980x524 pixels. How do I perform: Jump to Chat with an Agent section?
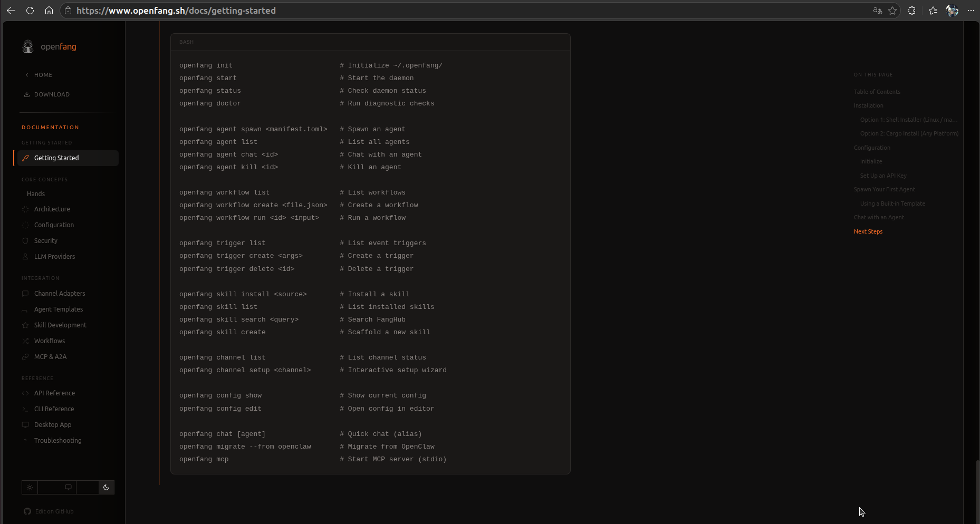(x=879, y=217)
